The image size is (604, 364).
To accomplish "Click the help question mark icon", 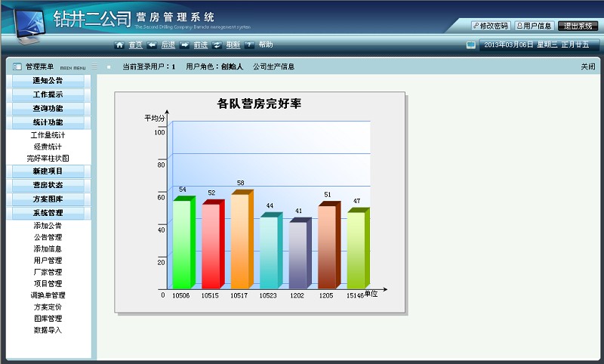I will click(249, 45).
